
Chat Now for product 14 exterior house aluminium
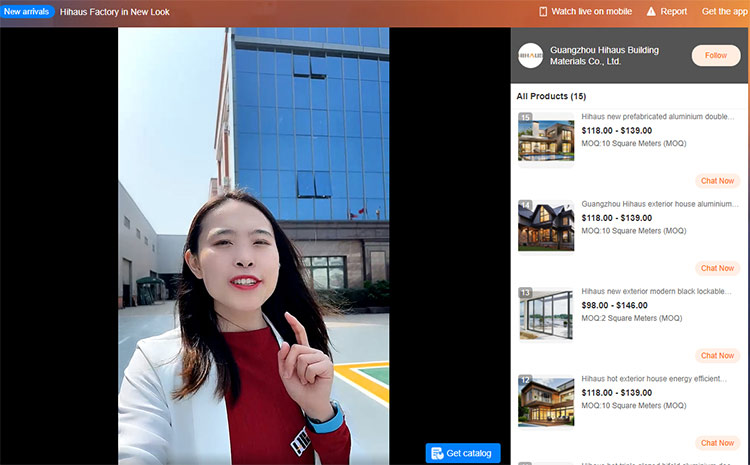tap(717, 268)
